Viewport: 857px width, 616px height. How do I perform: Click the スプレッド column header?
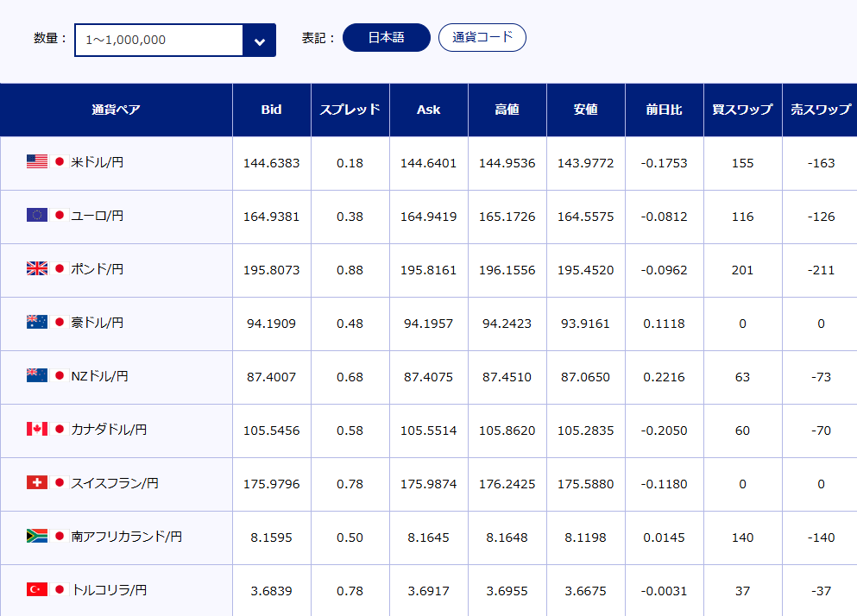click(x=350, y=110)
